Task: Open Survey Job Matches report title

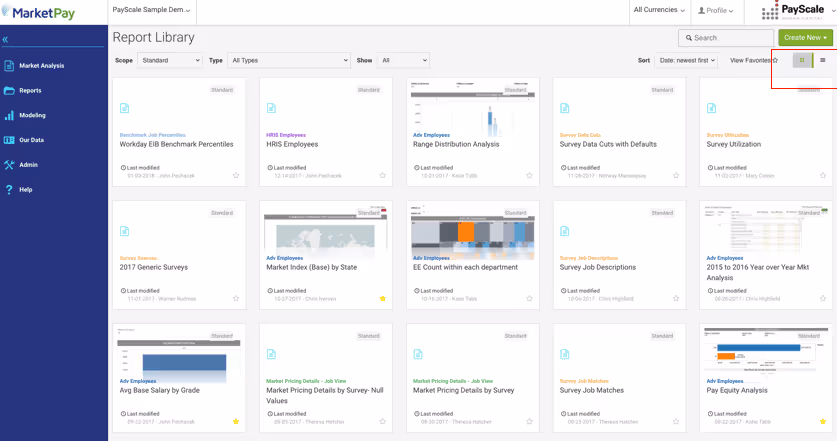Action: 591,390
